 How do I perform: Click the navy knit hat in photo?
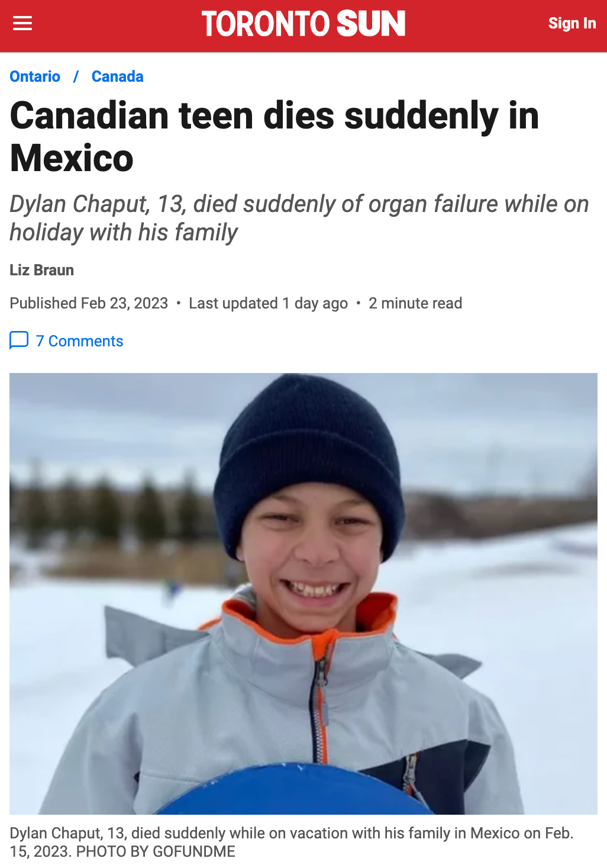(x=309, y=456)
